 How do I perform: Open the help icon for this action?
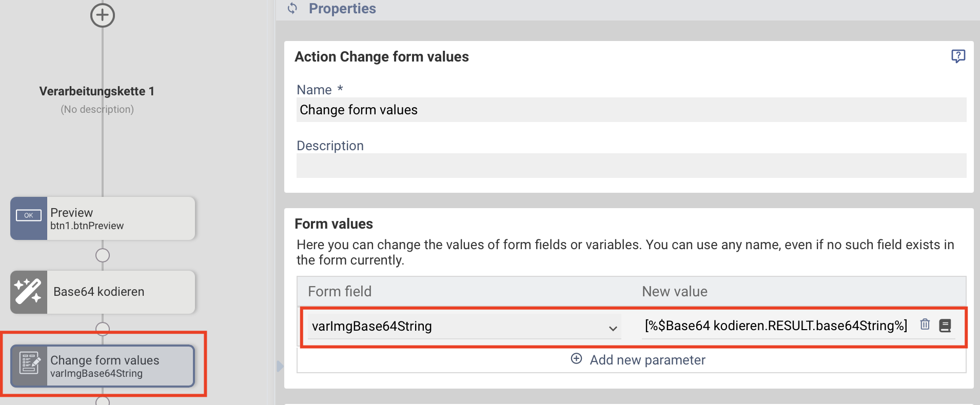click(x=958, y=56)
